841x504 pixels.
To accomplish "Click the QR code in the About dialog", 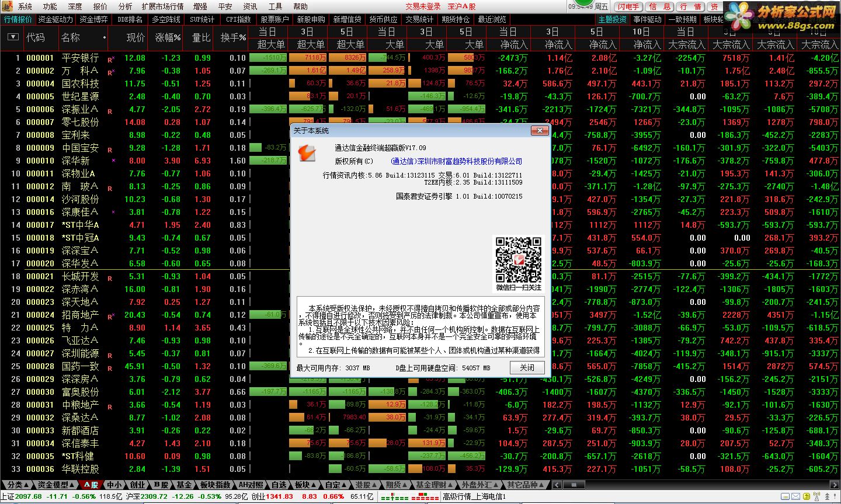I will pyautogui.click(x=518, y=259).
